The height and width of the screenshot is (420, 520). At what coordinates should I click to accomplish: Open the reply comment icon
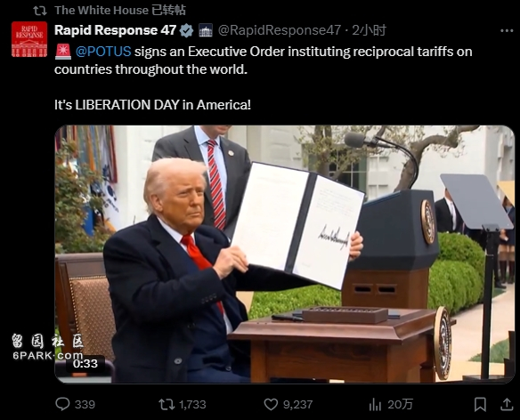pos(62,404)
